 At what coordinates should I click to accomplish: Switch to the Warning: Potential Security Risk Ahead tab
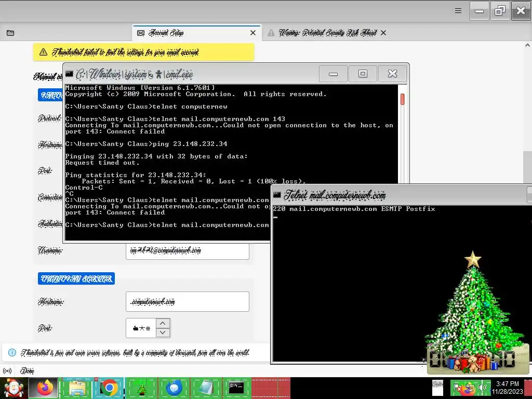pos(327,33)
